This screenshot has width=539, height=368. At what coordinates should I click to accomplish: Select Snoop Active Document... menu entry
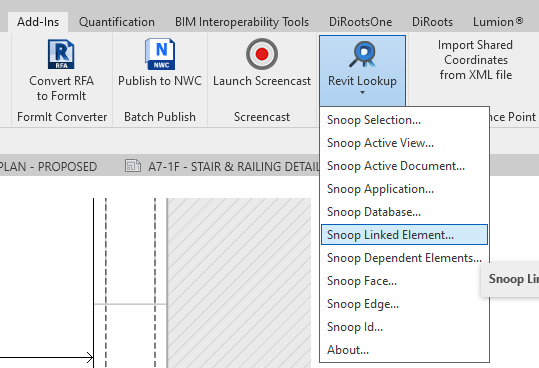click(x=405, y=166)
